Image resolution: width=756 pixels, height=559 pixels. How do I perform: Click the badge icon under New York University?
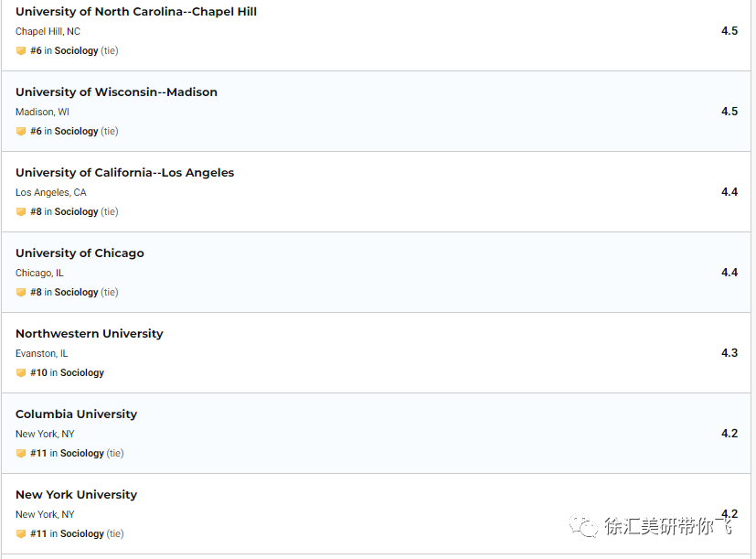pos(21,534)
